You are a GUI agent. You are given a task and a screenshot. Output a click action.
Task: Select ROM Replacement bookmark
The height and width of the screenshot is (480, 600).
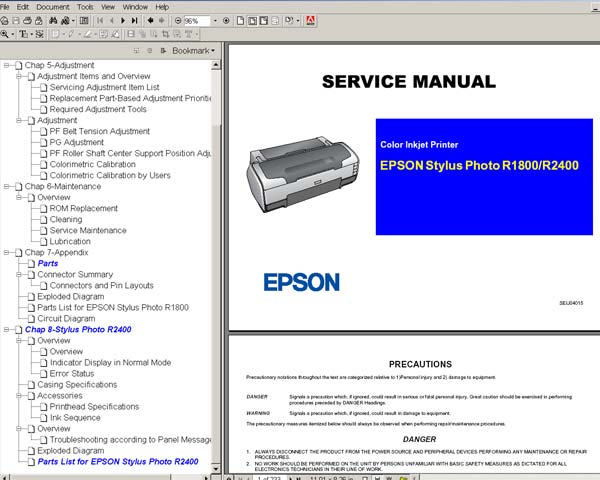tap(84, 209)
